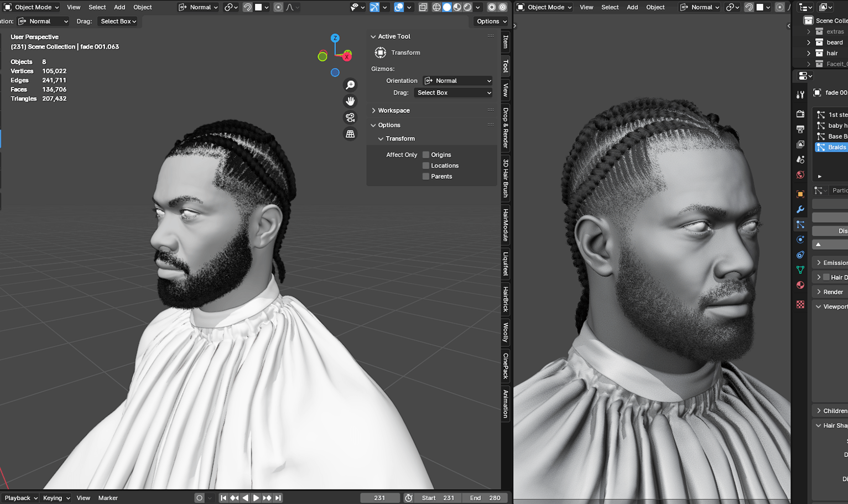Viewport: 848px width, 504px height.
Task: Enable X-ray toggle in the header
Action: pos(423,7)
